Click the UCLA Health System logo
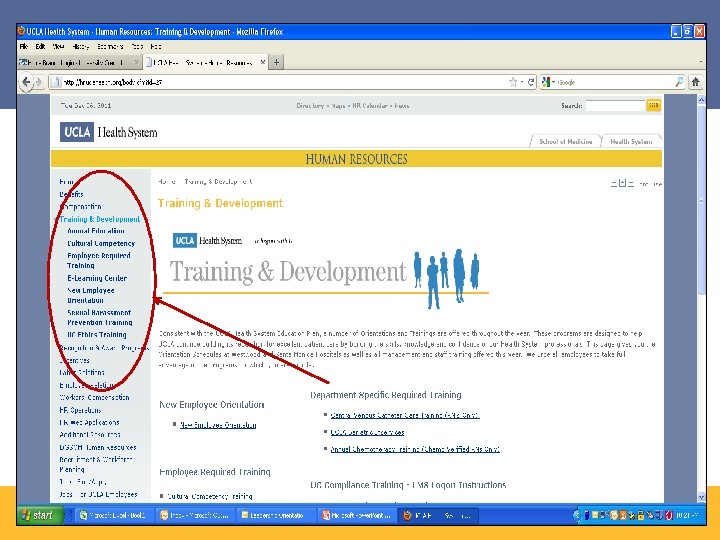 point(108,132)
